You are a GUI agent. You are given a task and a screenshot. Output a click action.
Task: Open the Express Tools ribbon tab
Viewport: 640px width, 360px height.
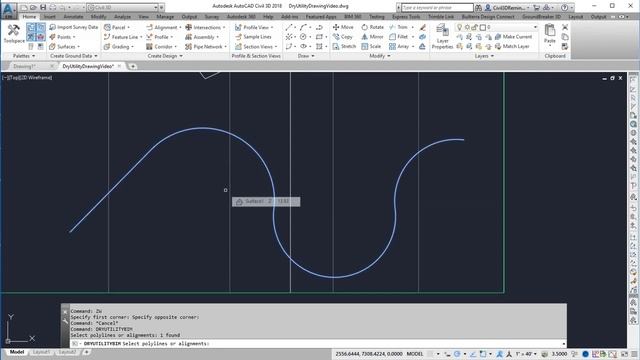coord(406,17)
